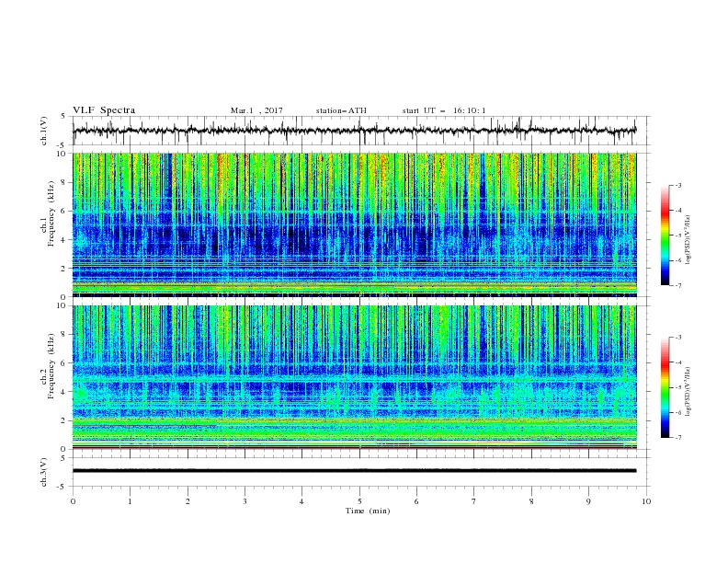Click the '-7' value on ch.2 color bar
This screenshot has height=563, width=728.
(678, 438)
